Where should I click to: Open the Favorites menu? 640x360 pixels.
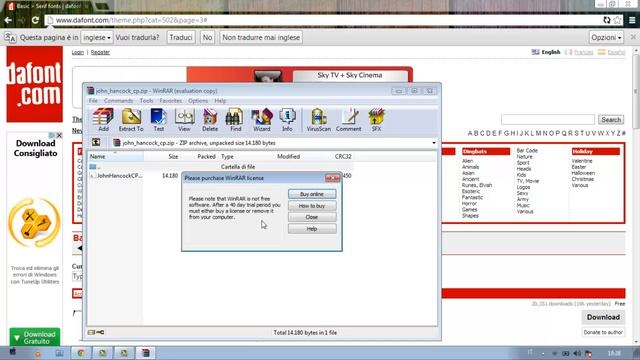(171, 101)
